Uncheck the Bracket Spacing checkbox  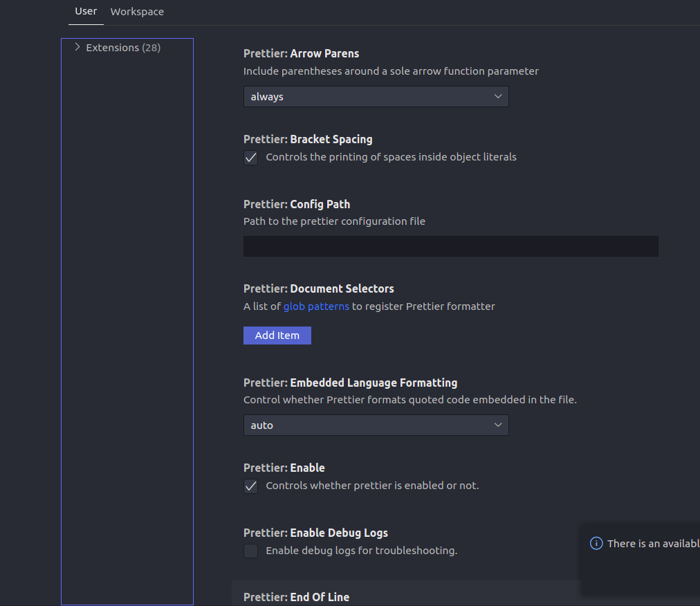pyautogui.click(x=251, y=158)
